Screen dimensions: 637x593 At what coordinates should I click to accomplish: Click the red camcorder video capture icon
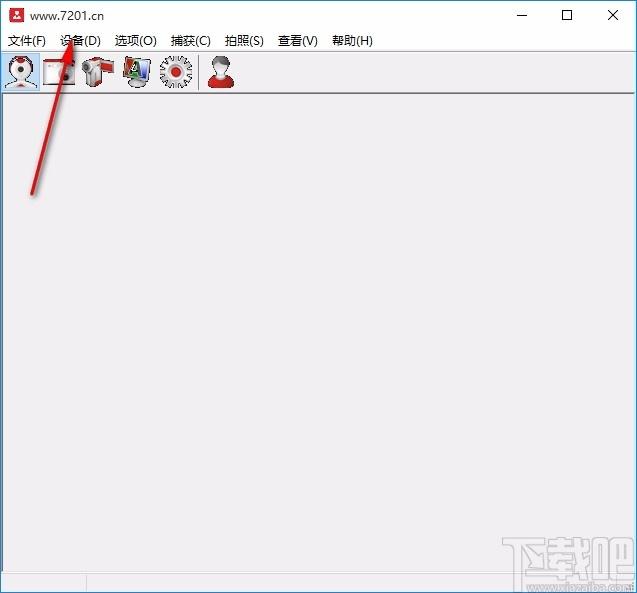(x=98, y=72)
